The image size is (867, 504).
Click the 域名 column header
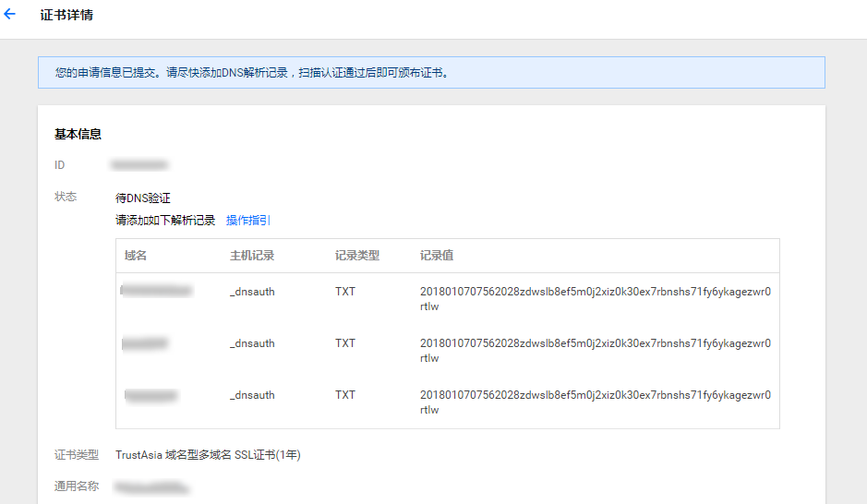point(136,256)
